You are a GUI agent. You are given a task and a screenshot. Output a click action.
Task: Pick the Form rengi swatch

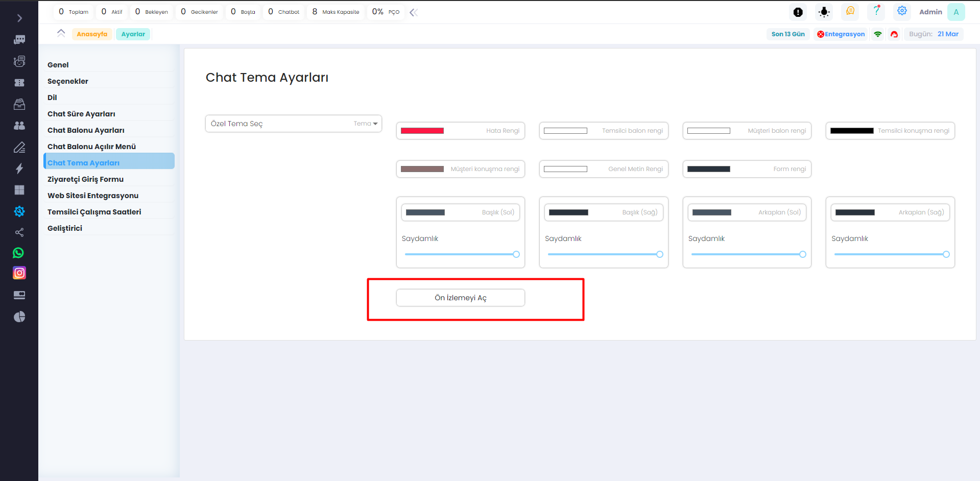[709, 169]
